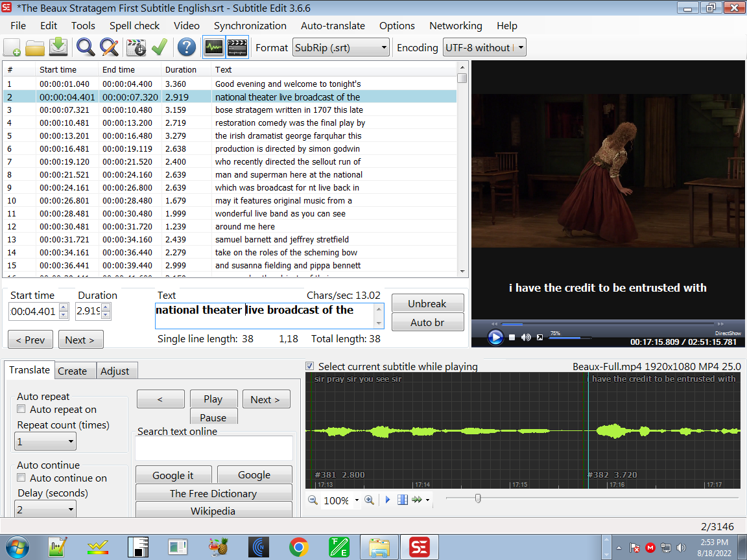Open Subtitle Edit taskbar icon
The width and height of the screenshot is (747, 560).
420,547
